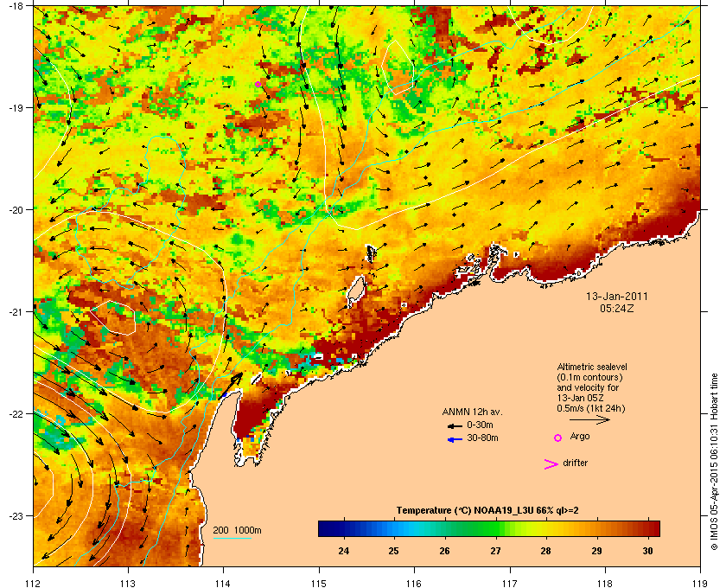Click the large ANMN current arrow near North West Cape
This screenshot has height=588, width=726.
click(x=231, y=385)
